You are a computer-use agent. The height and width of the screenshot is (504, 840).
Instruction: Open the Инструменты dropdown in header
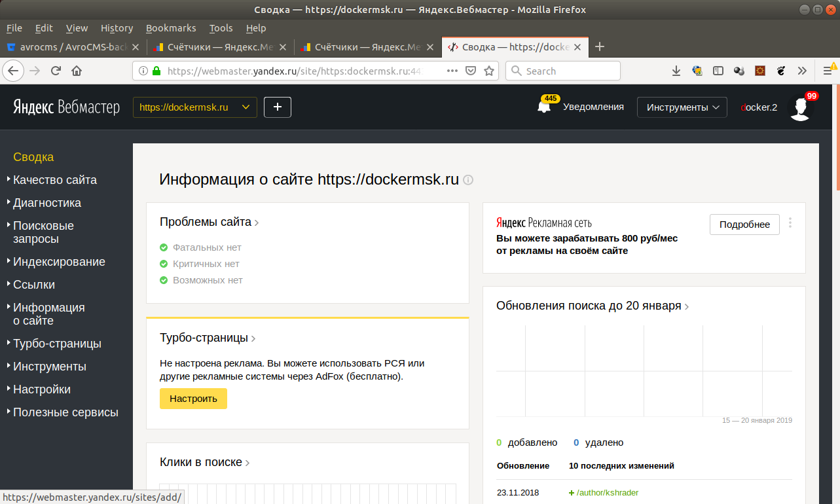(x=682, y=107)
